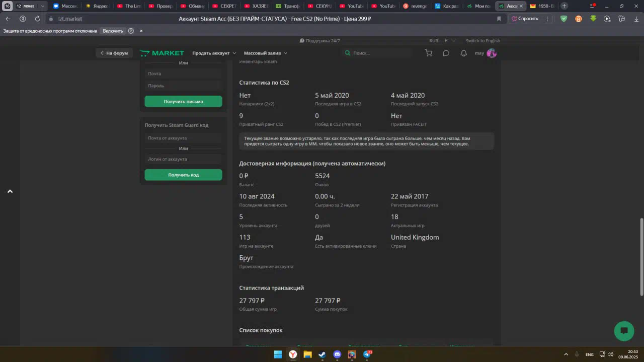Switch to the Мои покупки tab
Image resolution: width=644 pixels, height=362 pixels.
tap(479, 6)
